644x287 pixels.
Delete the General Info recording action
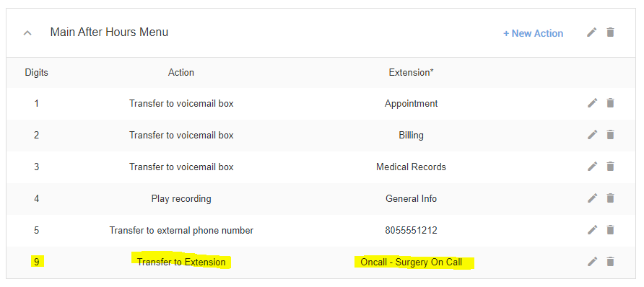coord(610,198)
